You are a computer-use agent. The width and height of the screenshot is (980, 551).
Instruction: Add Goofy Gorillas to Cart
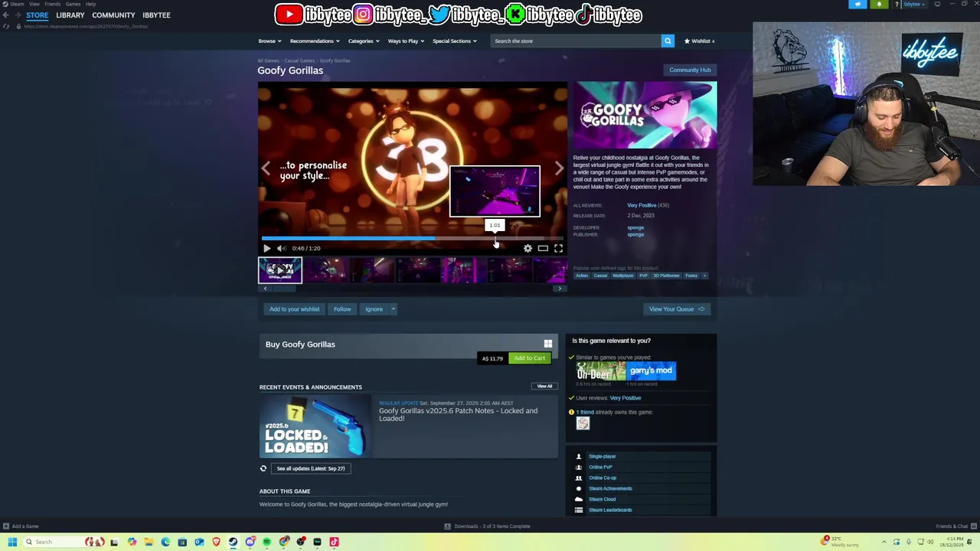tap(529, 358)
